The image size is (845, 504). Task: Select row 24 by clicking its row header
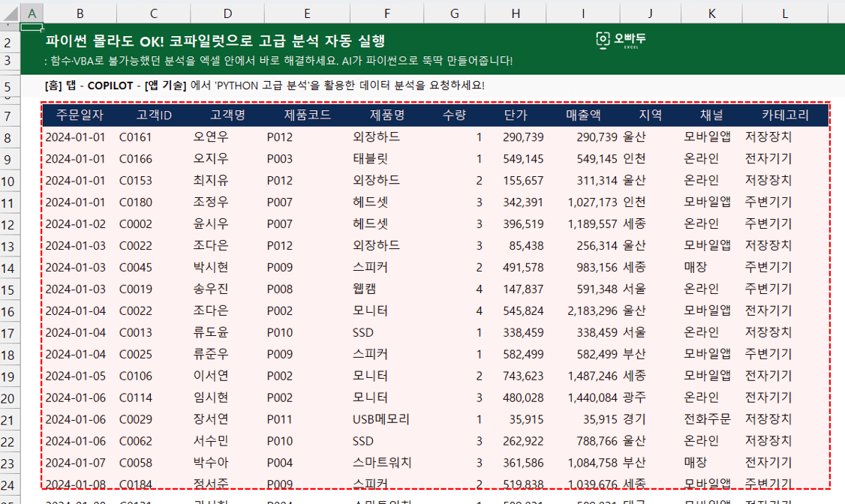[9, 484]
